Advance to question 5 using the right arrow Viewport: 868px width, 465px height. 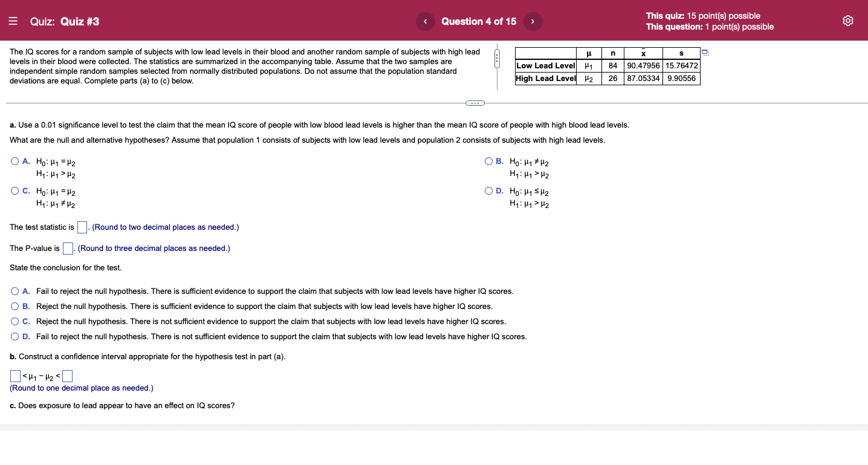pyautogui.click(x=533, y=21)
